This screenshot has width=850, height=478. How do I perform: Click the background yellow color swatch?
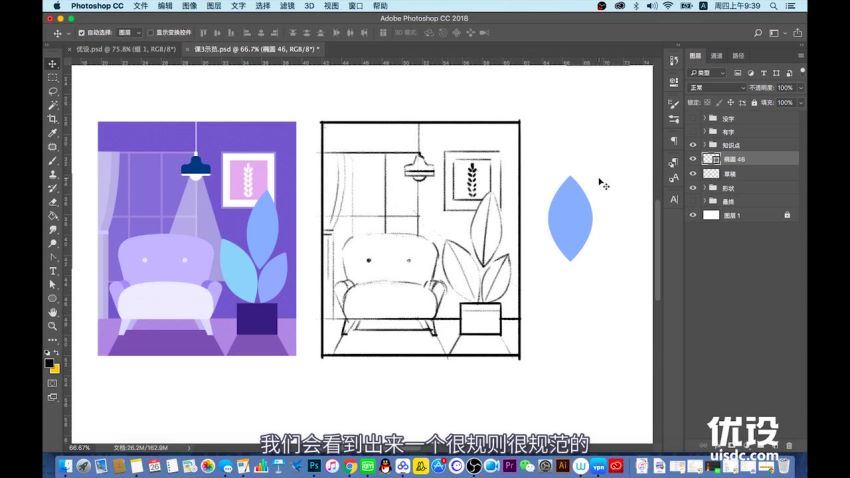pos(56,370)
